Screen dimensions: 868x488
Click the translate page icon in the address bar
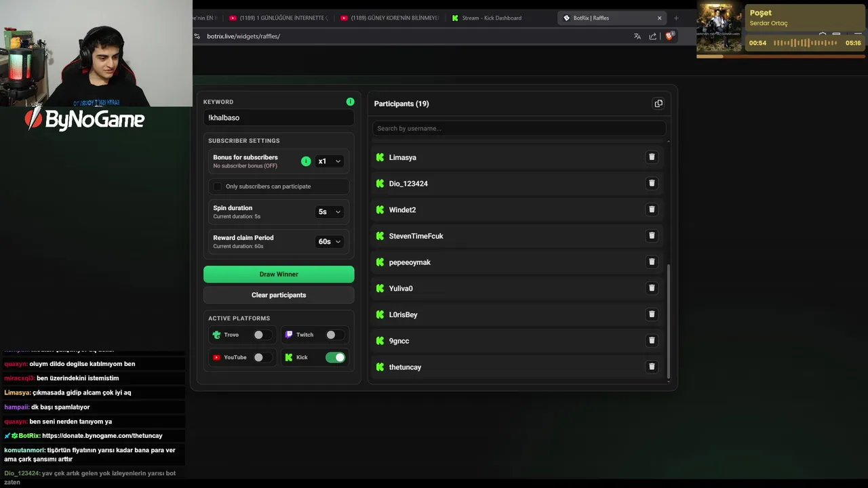click(637, 37)
